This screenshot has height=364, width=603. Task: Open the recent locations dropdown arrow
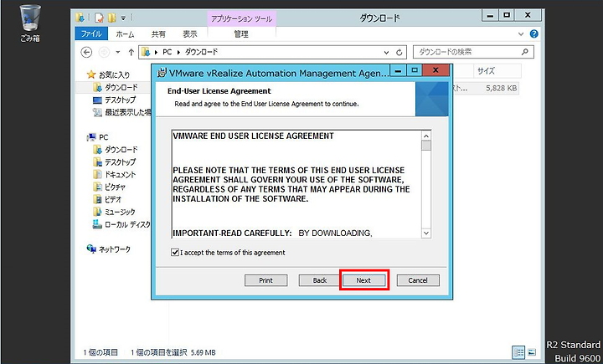click(x=118, y=52)
